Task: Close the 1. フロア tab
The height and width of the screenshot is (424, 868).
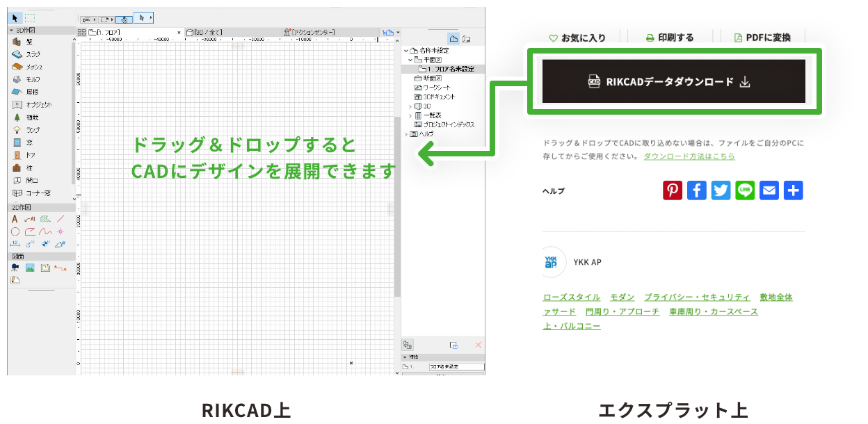Action: pyautogui.click(x=179, y=32)
